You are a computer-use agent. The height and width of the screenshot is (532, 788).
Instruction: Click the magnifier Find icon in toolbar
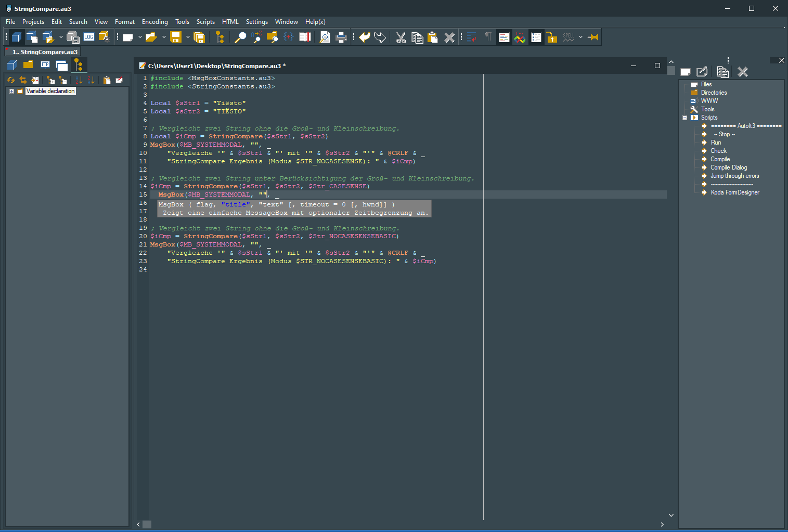(240, 37)
